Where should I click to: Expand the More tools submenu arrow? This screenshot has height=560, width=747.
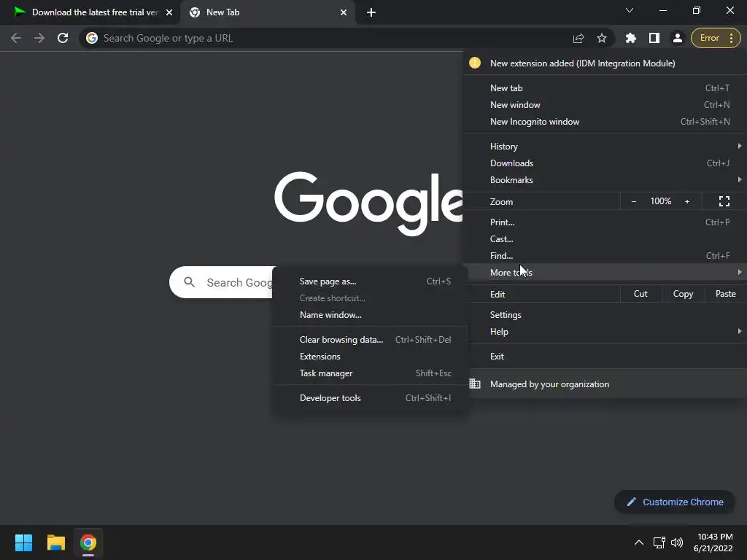(740, 272)
